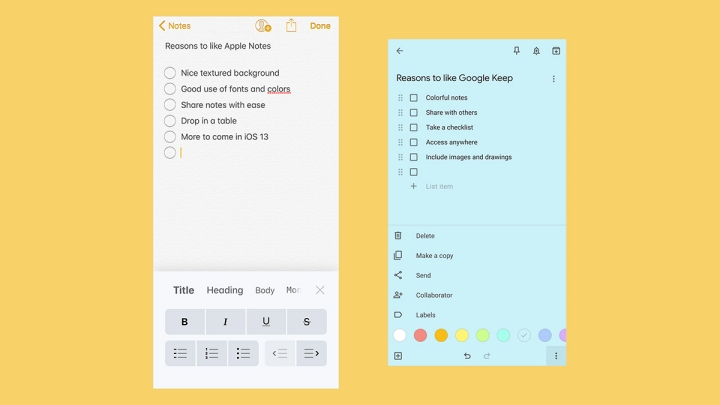Undo the last change in Keep
This screenshot has width=720, height=405.
467,356
